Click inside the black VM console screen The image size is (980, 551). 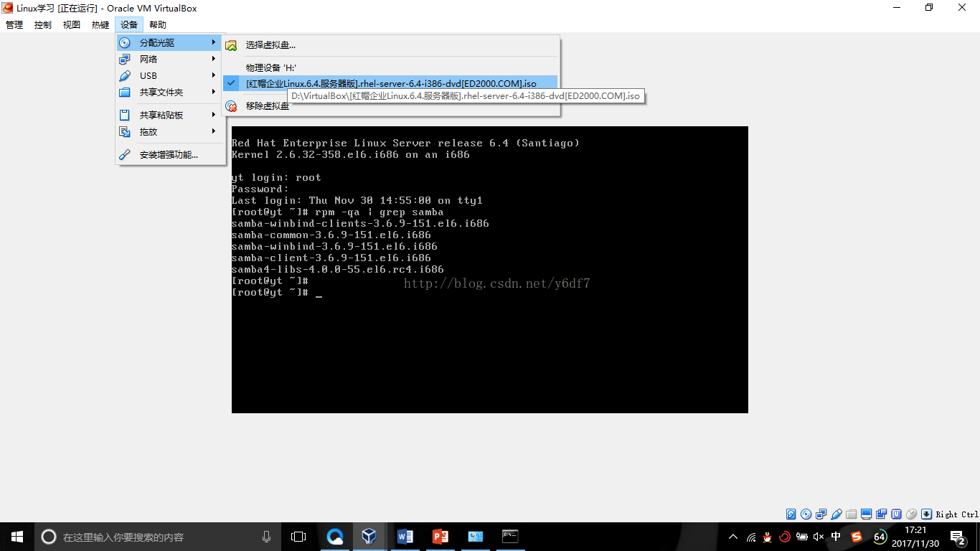point(490,270)
